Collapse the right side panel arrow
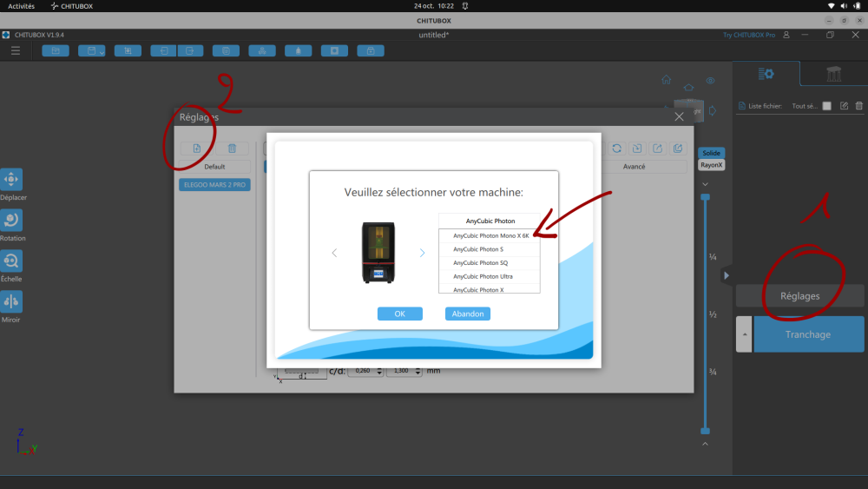Image resolution: width=868 pixels, height=489 pixels. pyautogui.click(x=727, y=275)
